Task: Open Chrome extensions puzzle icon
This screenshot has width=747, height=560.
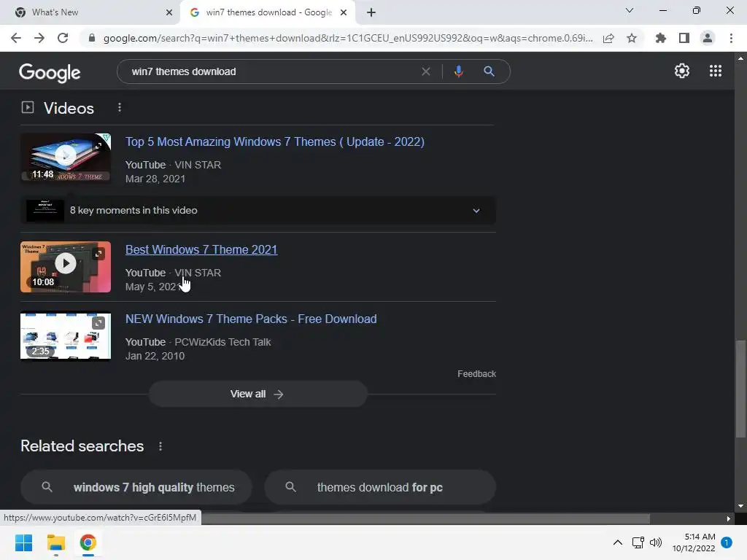Action: click(x=660, y=38)
